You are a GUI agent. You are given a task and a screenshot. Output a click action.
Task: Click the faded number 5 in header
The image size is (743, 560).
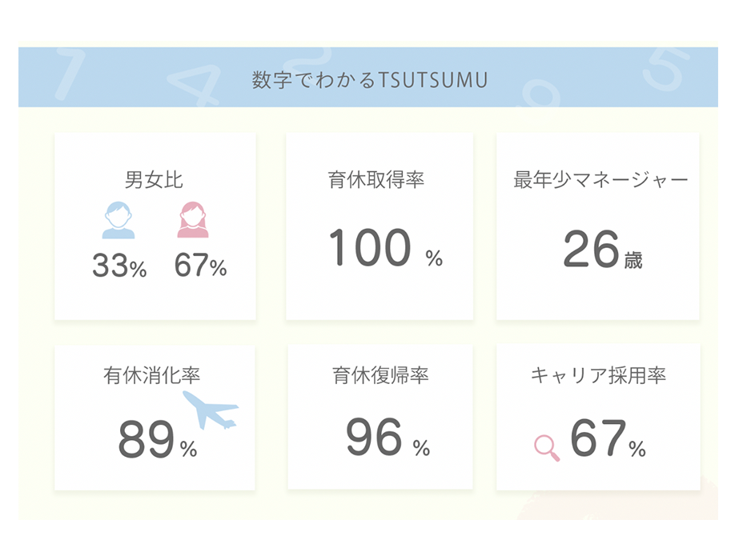[665, 69]
